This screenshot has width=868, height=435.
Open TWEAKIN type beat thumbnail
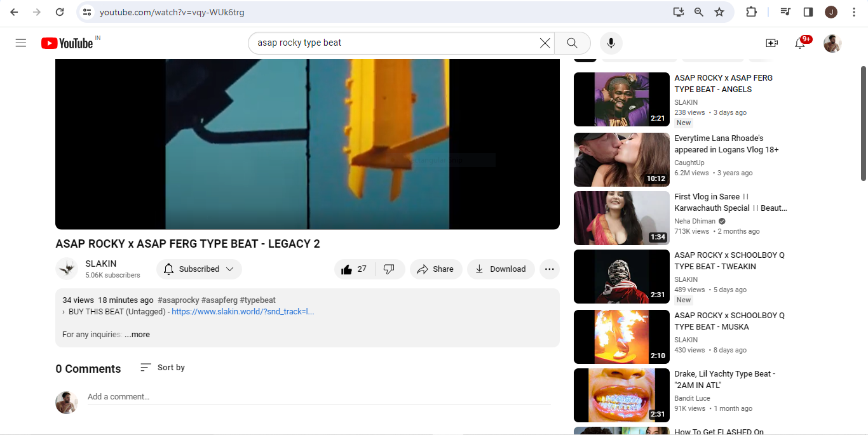621,276
